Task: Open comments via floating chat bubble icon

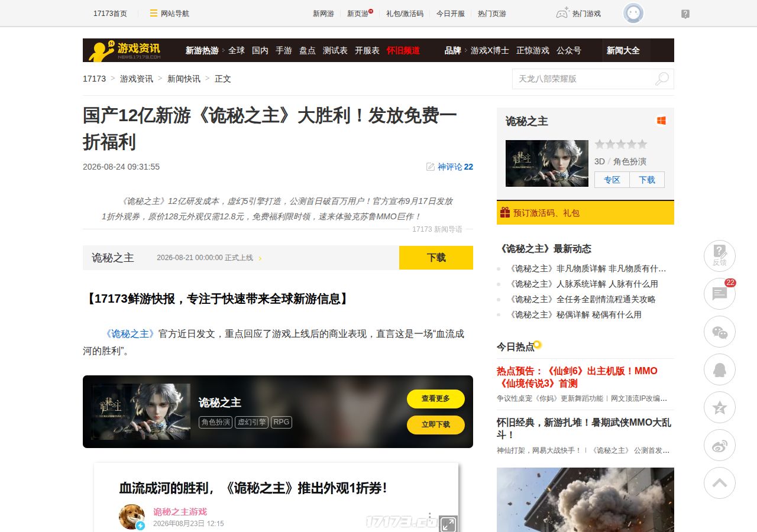Action: point(720,294)
